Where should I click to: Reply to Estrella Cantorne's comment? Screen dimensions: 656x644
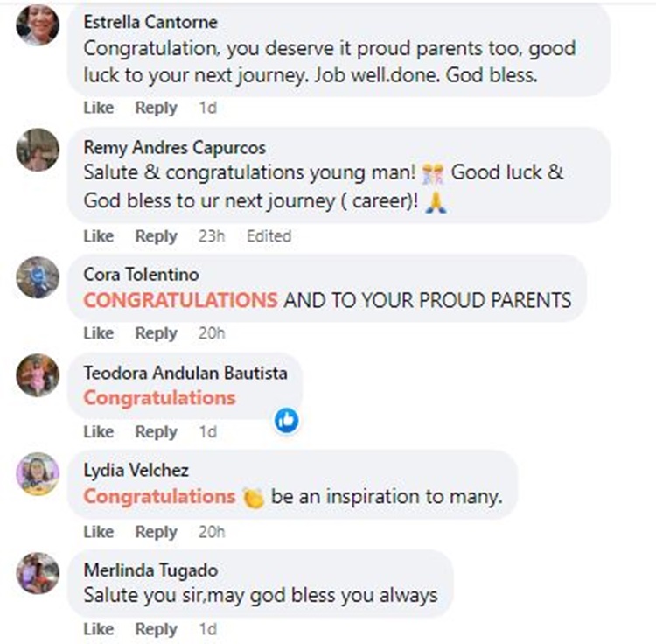pos(156,108)
